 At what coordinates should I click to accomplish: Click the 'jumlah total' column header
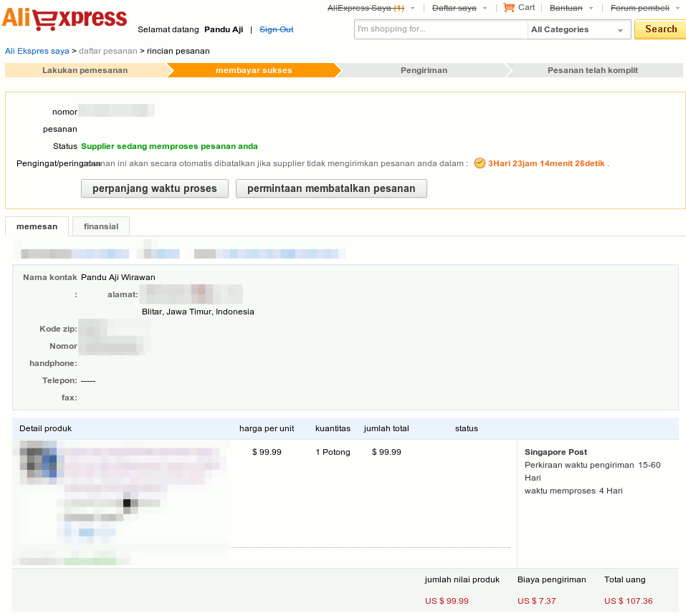pyautogui.click(x=386, y=428)
